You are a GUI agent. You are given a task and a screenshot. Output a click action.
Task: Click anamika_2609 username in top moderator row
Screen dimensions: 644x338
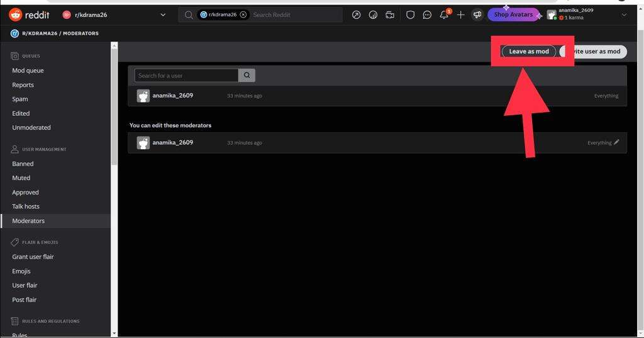pyautogui.click(x=172, y=96)
